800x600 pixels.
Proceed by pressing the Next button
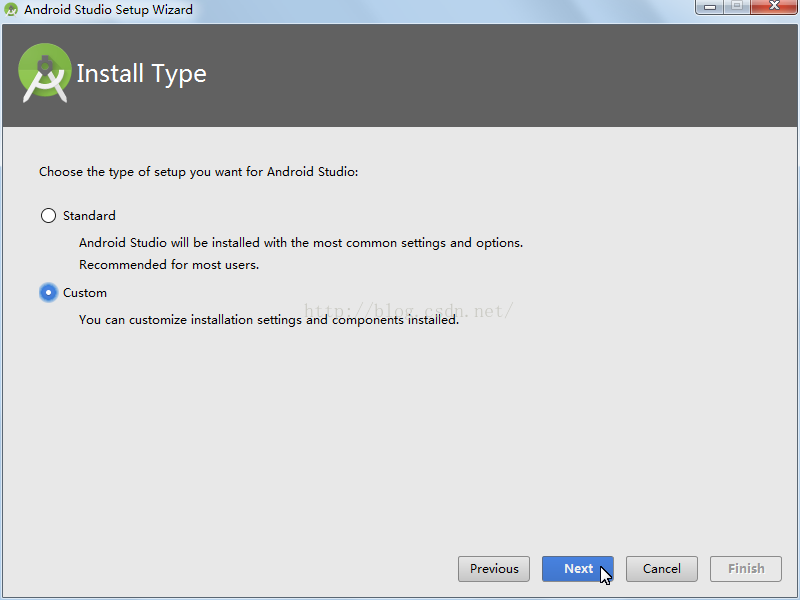tap(578, 569)
